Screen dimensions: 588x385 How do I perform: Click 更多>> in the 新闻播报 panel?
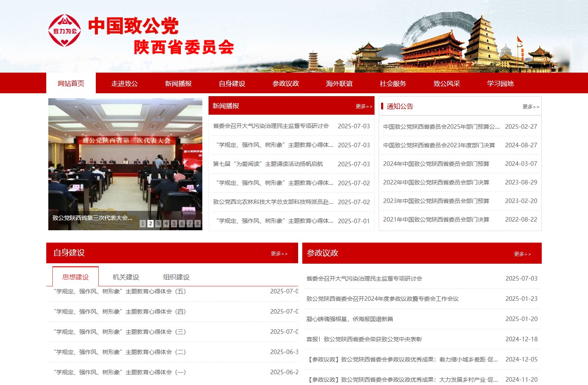tap(364, 106)
